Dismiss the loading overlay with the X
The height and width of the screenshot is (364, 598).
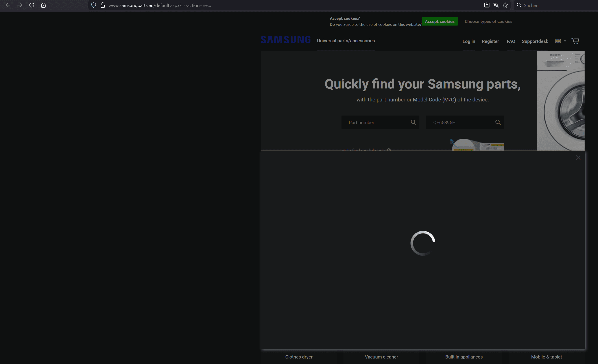coord(578,157)
